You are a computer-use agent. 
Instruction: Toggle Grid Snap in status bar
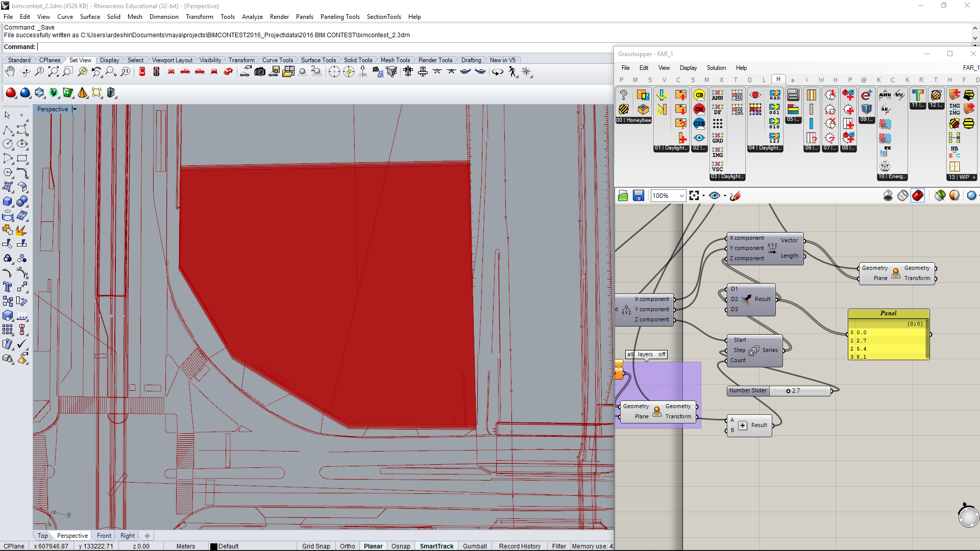click(x=316, y=546)
